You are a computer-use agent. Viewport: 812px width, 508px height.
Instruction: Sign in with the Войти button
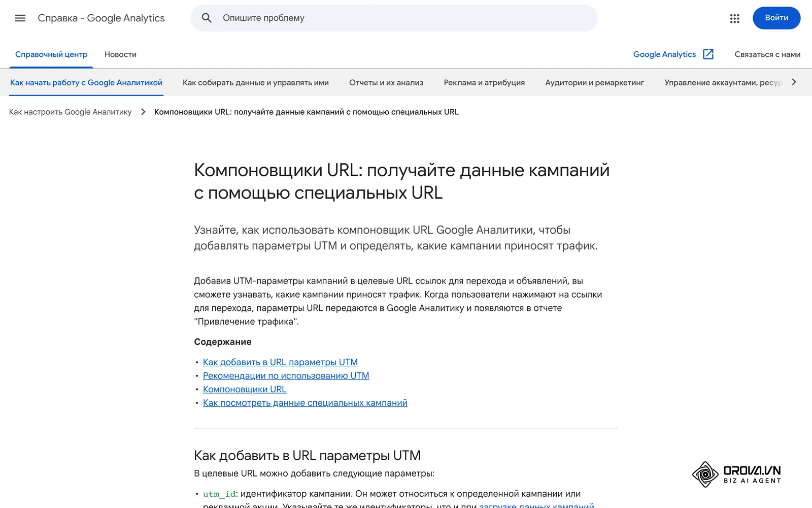pos(776,18)
